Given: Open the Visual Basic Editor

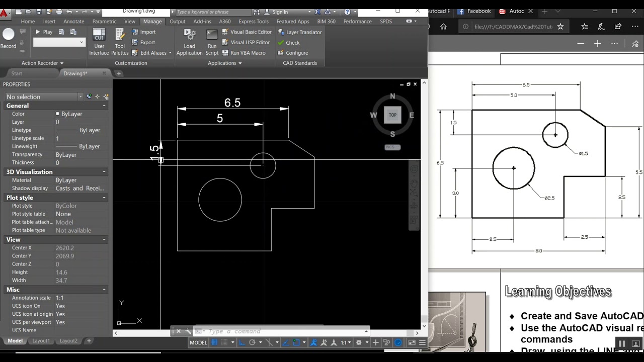Looking at the screenshot, I should [247, 32].
